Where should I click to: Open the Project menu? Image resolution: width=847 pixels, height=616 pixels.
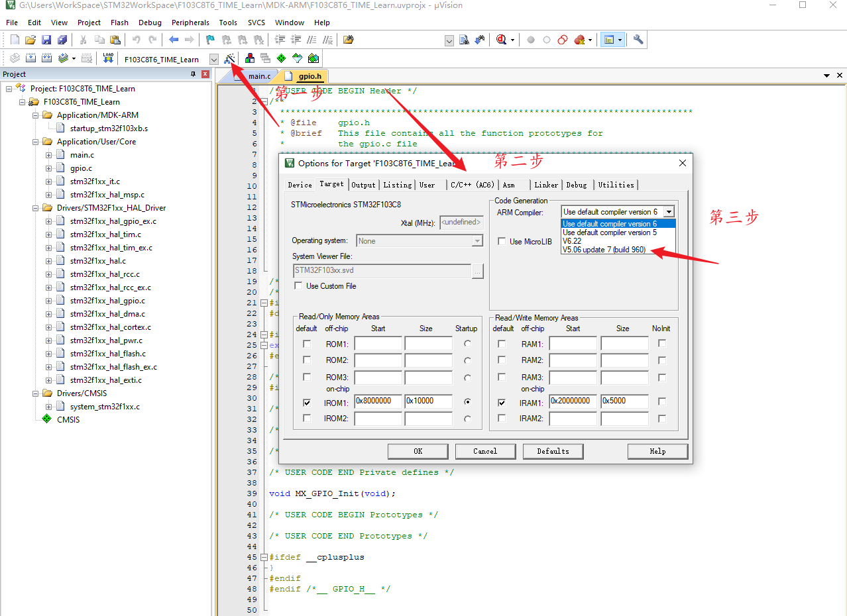pyautogui.click(x=89, y=23)
